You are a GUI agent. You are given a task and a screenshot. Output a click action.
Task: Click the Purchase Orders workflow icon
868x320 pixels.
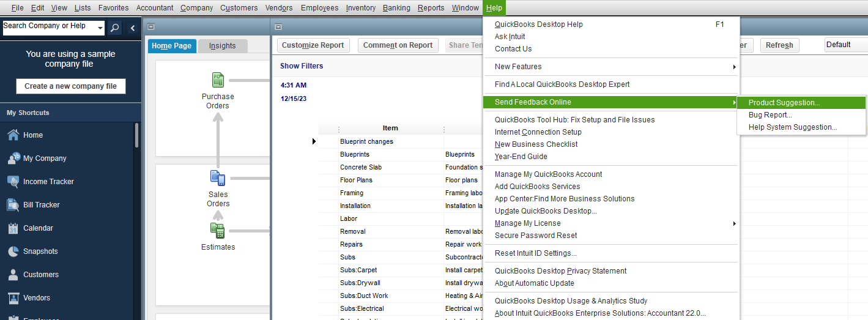(x=218, y=80)
